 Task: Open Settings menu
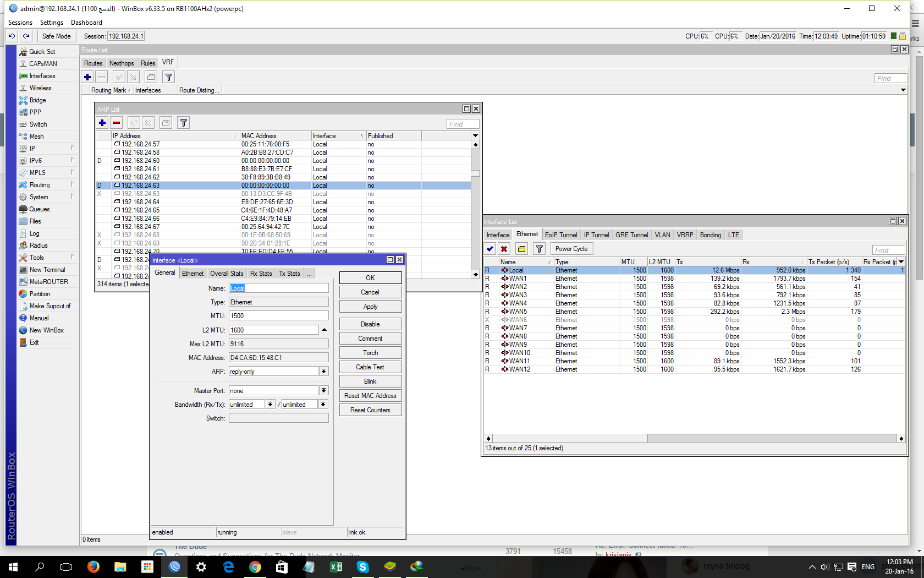tap(52, 23)
